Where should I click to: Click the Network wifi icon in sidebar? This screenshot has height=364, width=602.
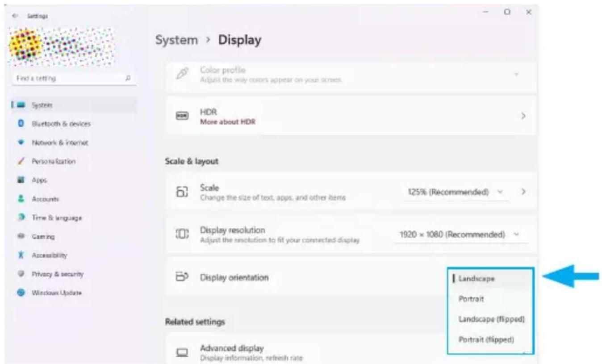(x=21, y=143)
